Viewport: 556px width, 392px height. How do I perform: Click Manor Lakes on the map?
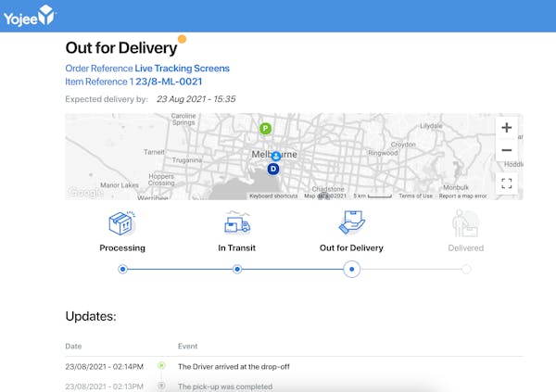pyautogui.click(x=120, y=185)
